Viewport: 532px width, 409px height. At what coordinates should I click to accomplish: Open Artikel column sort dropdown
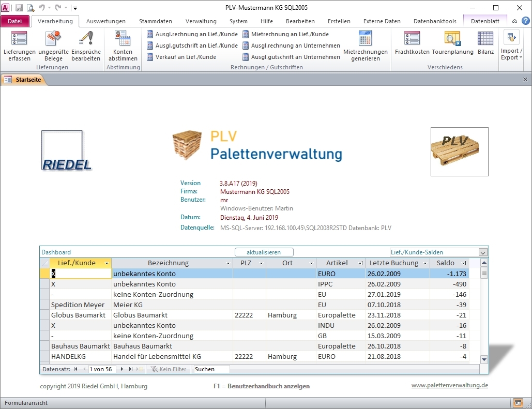[x=361, y=263]
